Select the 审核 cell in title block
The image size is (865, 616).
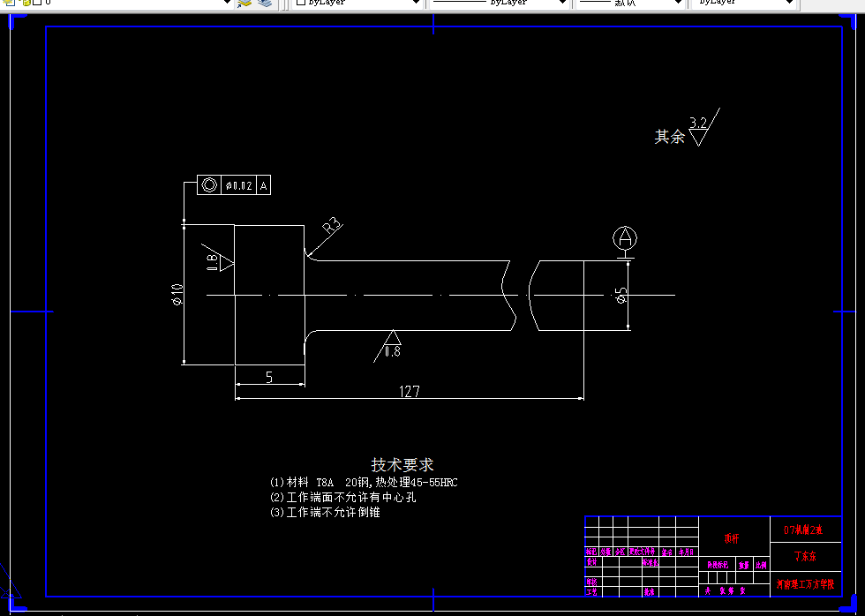[591, 582]
